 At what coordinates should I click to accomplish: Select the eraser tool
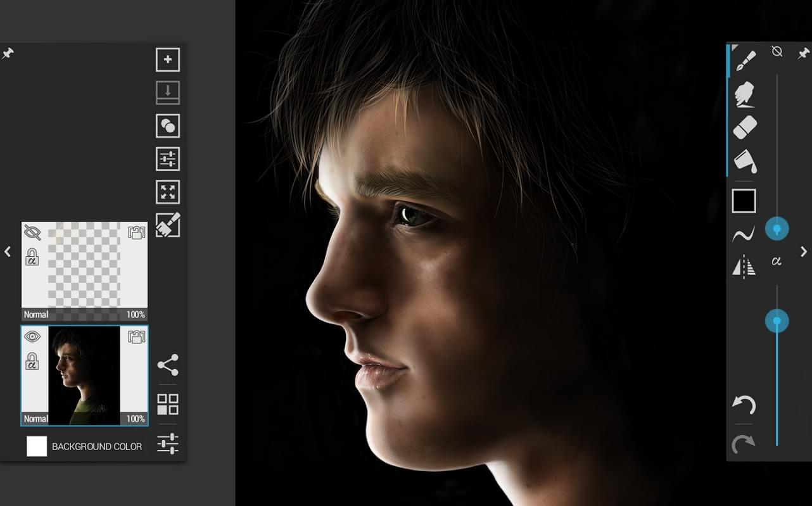tap(745, 127)
